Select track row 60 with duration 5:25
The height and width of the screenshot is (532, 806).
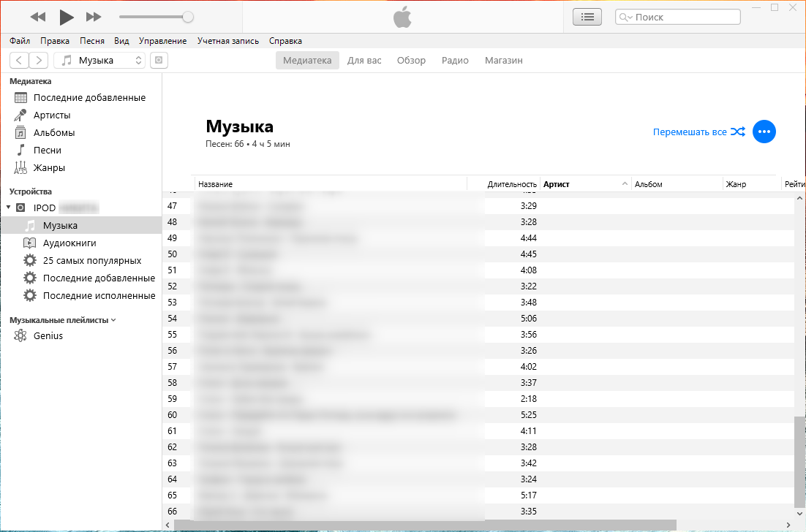coord(478,415)
